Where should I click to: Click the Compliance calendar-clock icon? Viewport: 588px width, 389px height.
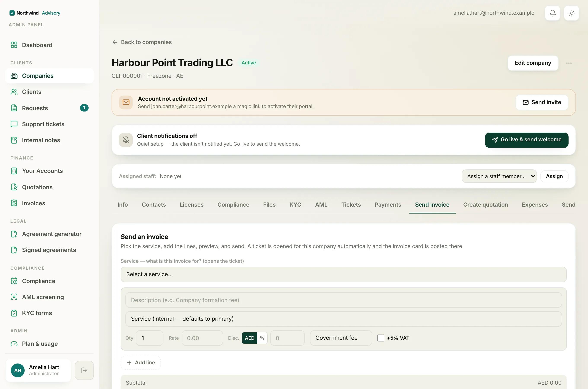point(14,281)
